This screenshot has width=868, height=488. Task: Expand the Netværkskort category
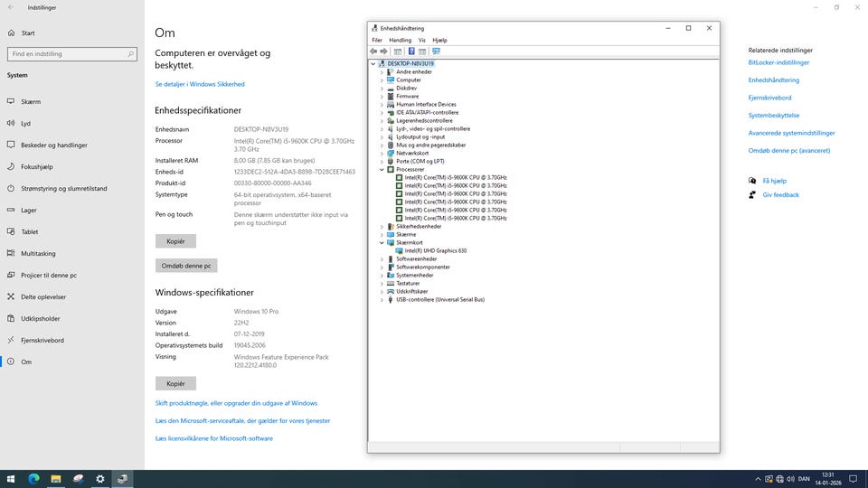click(382, 154)
